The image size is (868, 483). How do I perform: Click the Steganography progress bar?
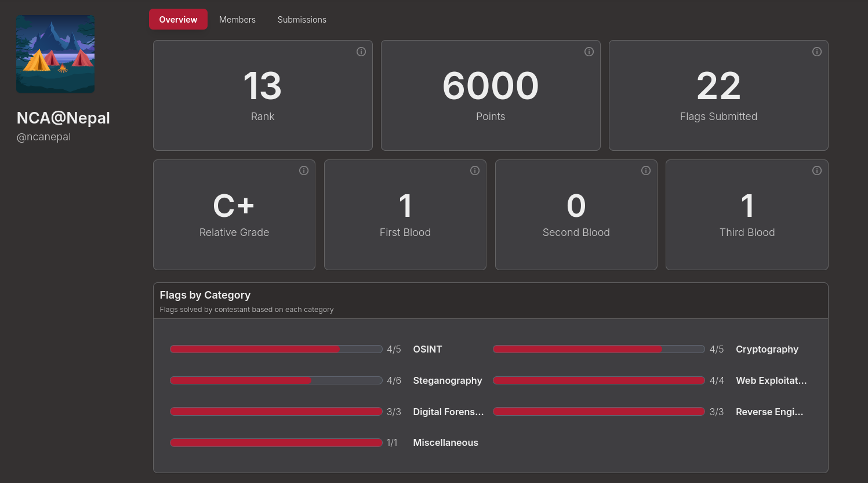click(x=276, y=380)
